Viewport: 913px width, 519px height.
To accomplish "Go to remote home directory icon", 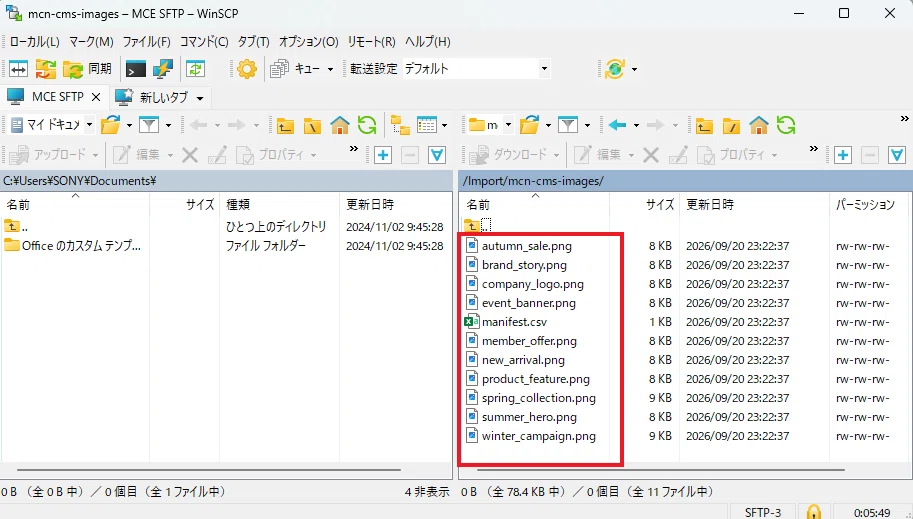I will pyautogui.click(x=759, y=125).
